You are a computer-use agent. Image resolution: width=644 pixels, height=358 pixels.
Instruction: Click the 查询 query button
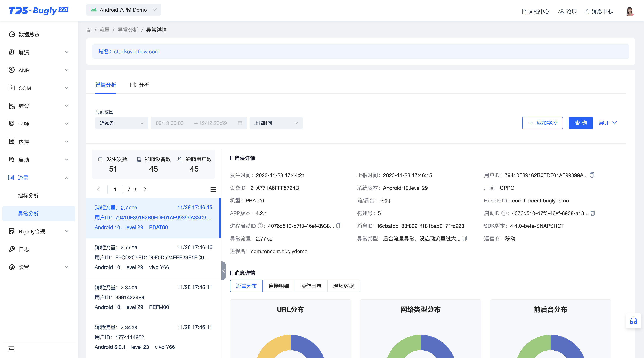pos(581,123)
